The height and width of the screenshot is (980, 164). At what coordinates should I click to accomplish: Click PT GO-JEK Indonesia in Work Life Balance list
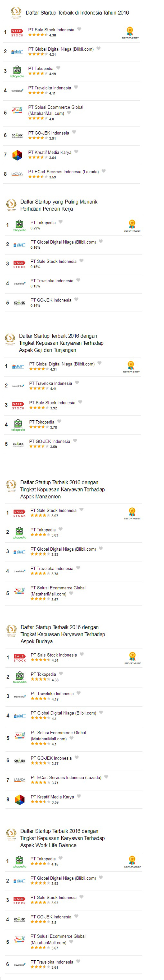51,917
